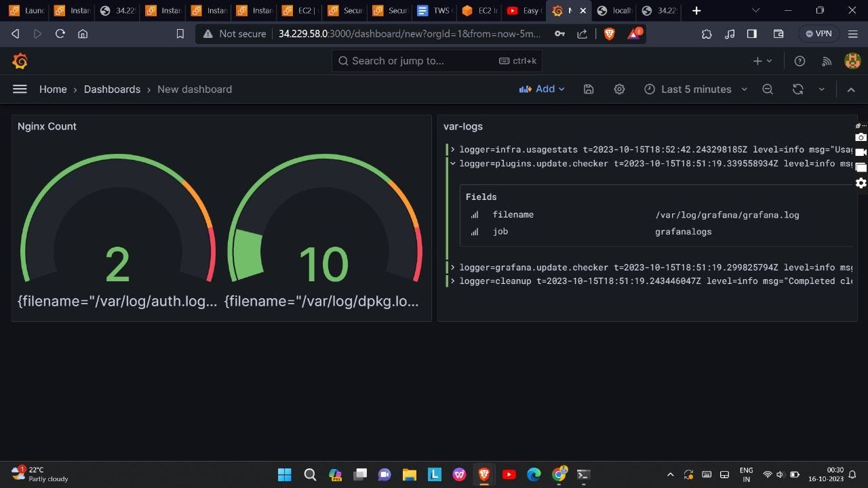Open dashboard settings with the gear icon
This screenshot has width=868, height=488.
[619, 89]
